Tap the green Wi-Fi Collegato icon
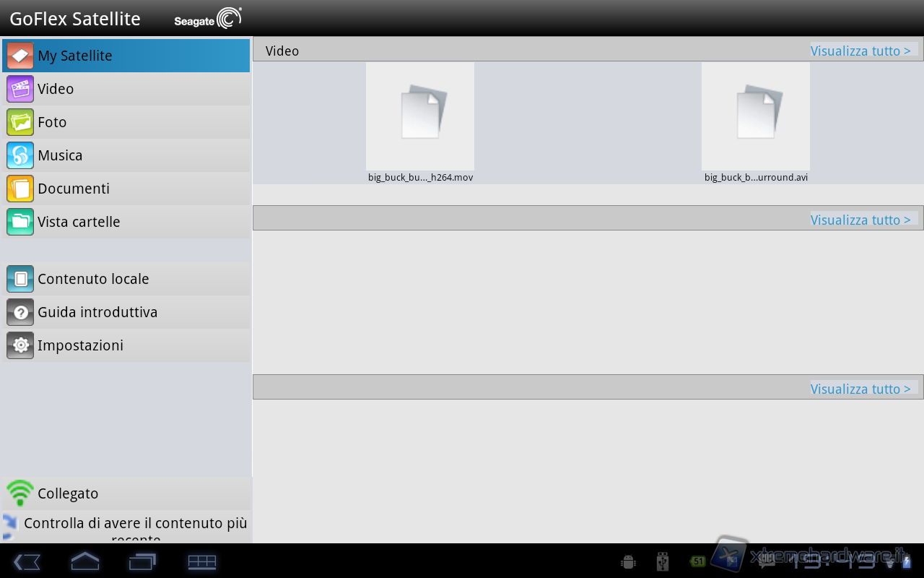Image resolution: width=924 pixels, height=578 pixels. [x=20, y=493]
